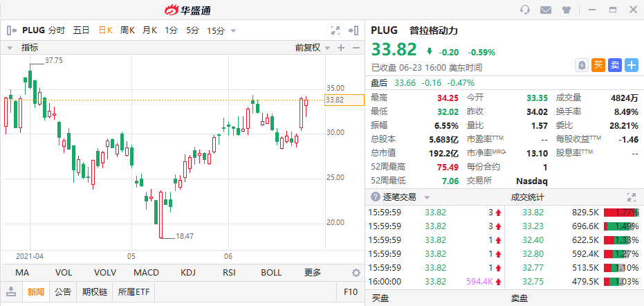Image resolution: width=644 pixels, height=306 pixels.
Task: Switch chart to 分时 view
Action: (x=57, y=30)
